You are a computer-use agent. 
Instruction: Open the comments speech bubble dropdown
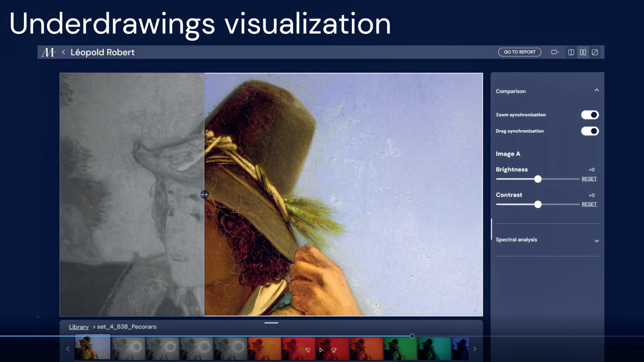[x=555, y=52]
